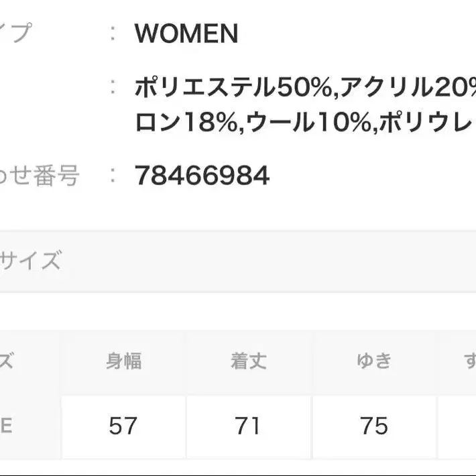Click the せ番号 field label

(x=39, y=176)
